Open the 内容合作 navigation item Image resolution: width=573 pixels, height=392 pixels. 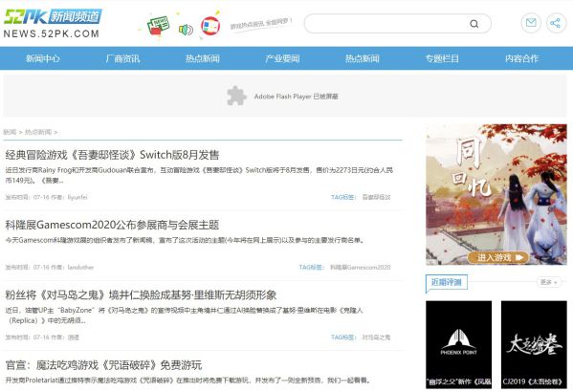tap(522, 58)
